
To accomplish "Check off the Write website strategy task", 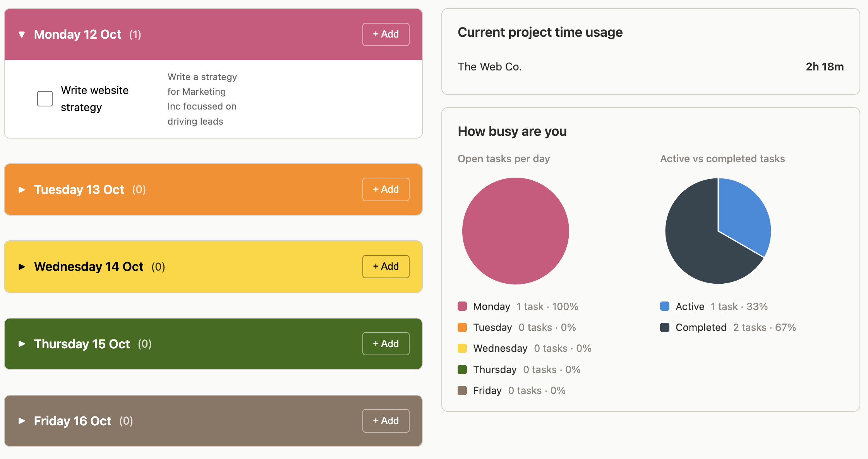I will coord(45,99).
